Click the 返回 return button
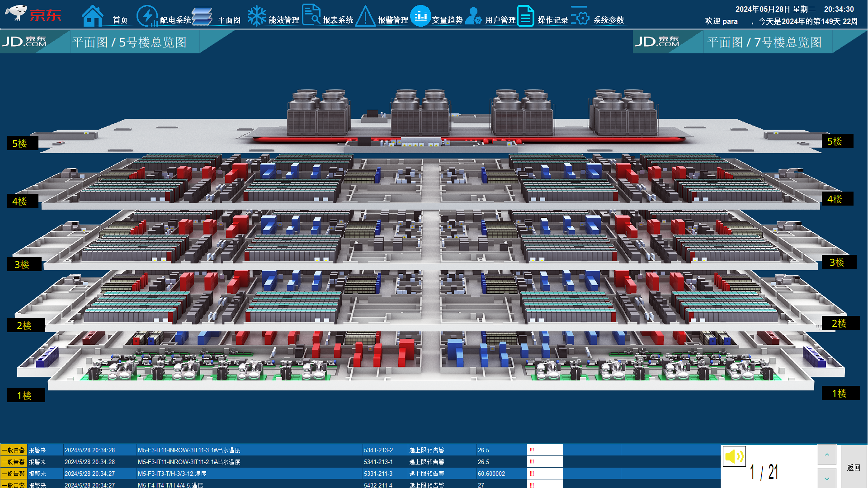868x488 pixels. click(x=854, y=468)
